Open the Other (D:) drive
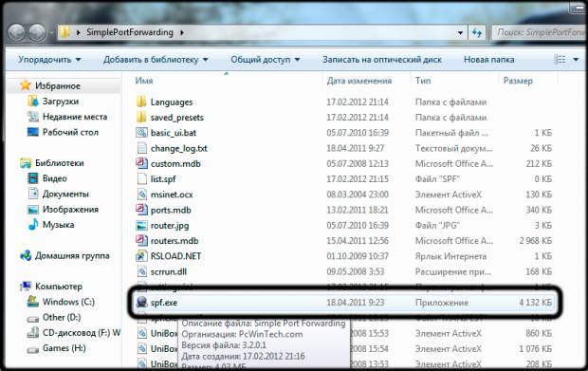This screenshot has height=371, width=588. (x=62, y=317)
